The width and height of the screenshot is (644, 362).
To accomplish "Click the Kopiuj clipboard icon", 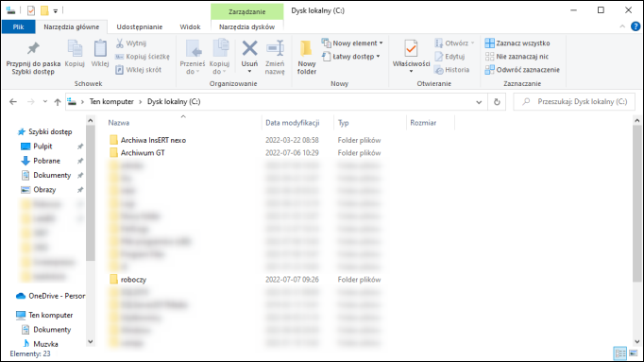I will pyautogui.click(x=75, y=49).
